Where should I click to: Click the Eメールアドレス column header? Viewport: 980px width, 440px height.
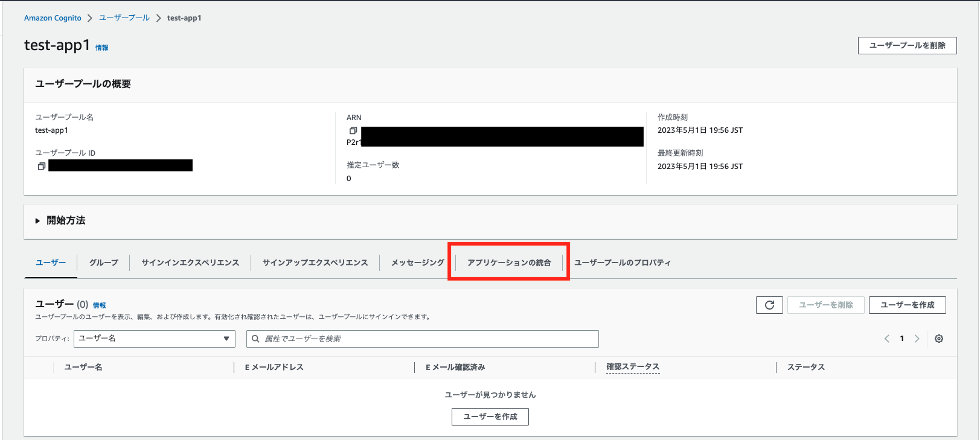tap(274, 367)
